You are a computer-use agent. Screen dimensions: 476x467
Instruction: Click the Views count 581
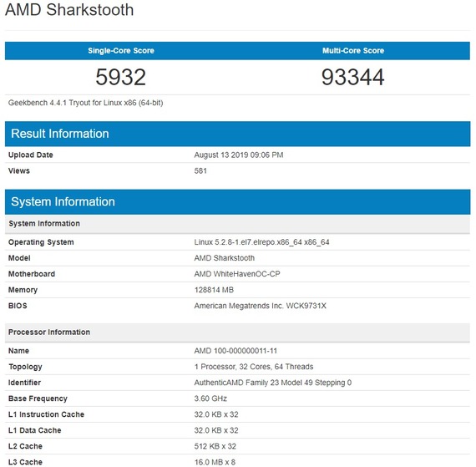tap(200, 171)
